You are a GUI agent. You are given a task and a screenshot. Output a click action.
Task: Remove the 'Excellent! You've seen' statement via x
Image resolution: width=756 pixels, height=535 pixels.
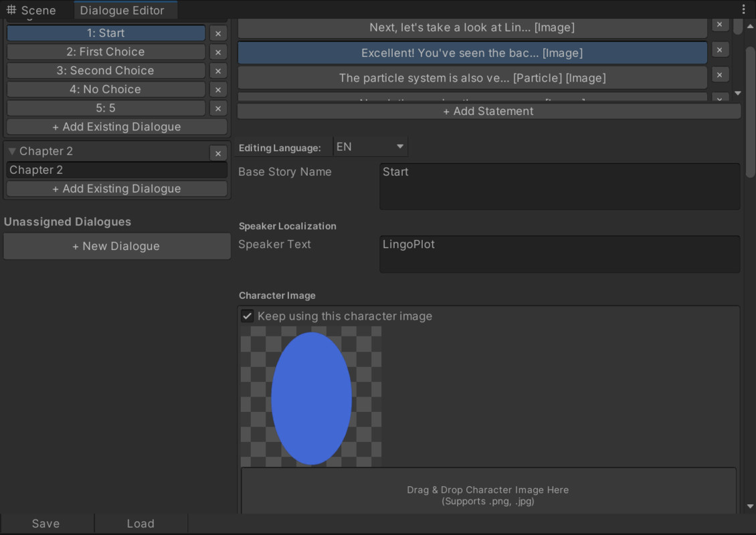[x=719, y=49]
